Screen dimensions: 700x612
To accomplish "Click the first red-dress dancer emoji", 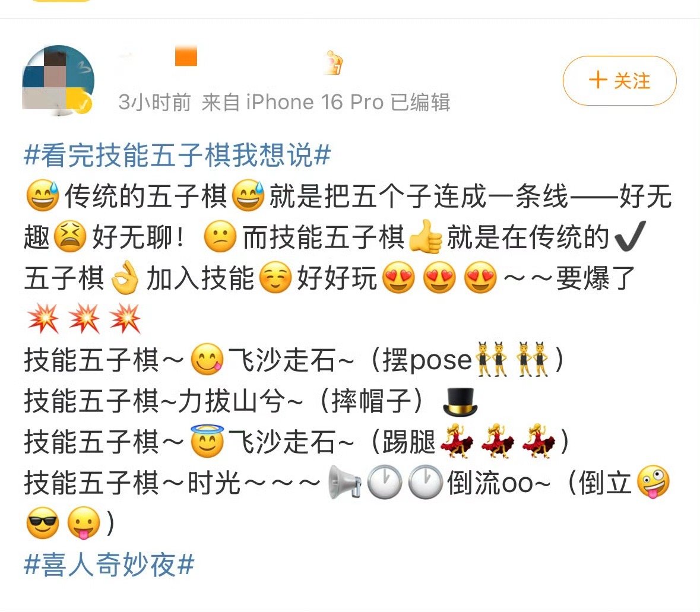I will [x=456, y=441].
